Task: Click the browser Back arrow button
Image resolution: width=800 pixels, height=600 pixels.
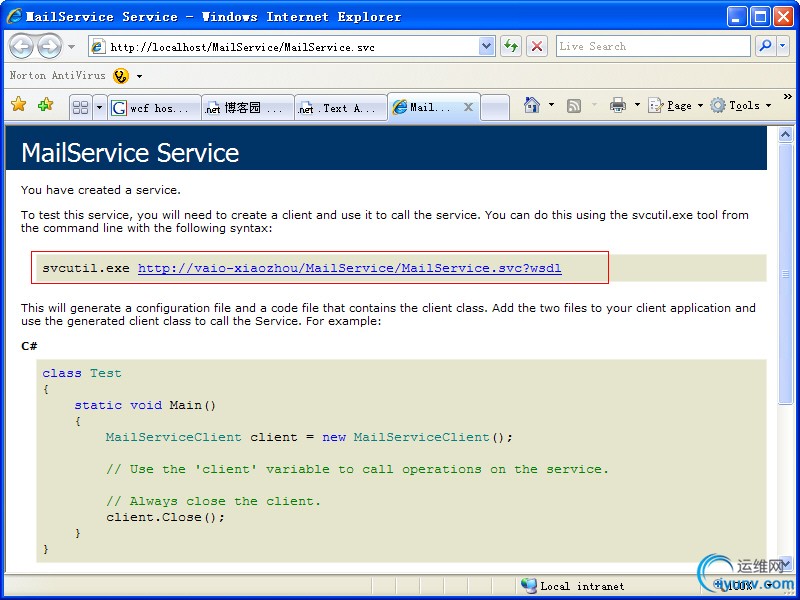Action: pos(21,46)
